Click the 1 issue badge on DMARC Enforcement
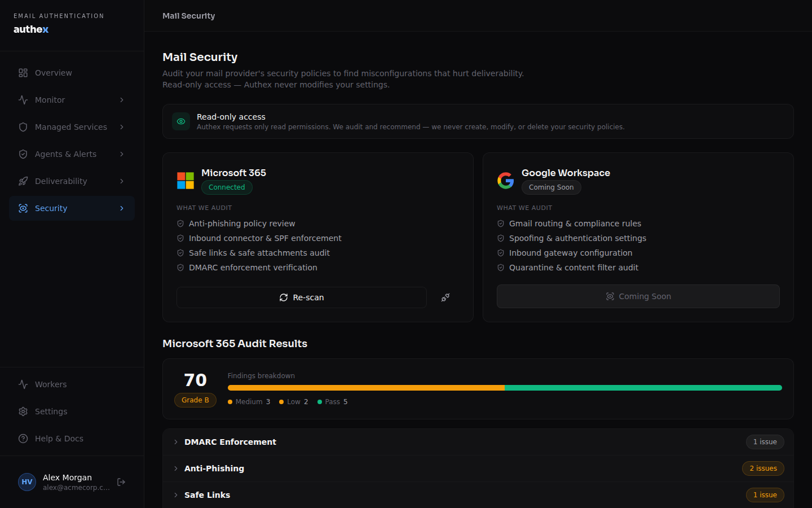This screenshot has width=812, height=508. click(x=765, y=442)
